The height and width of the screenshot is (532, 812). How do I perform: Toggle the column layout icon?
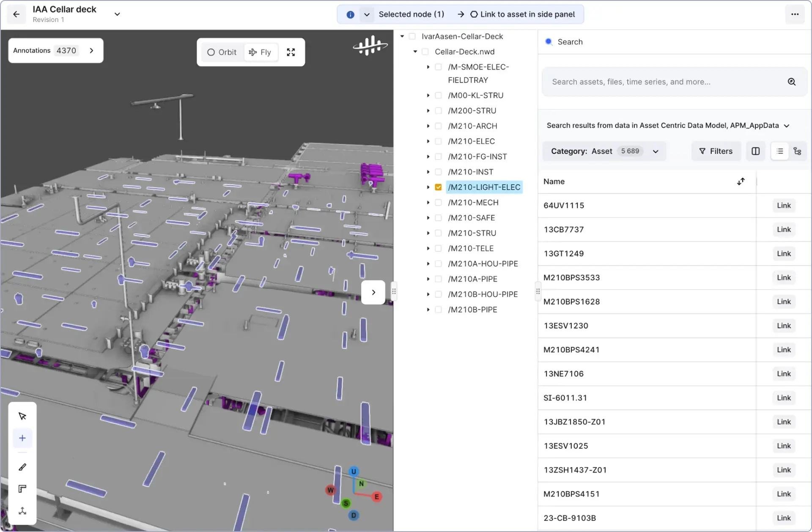coord(756,151)
